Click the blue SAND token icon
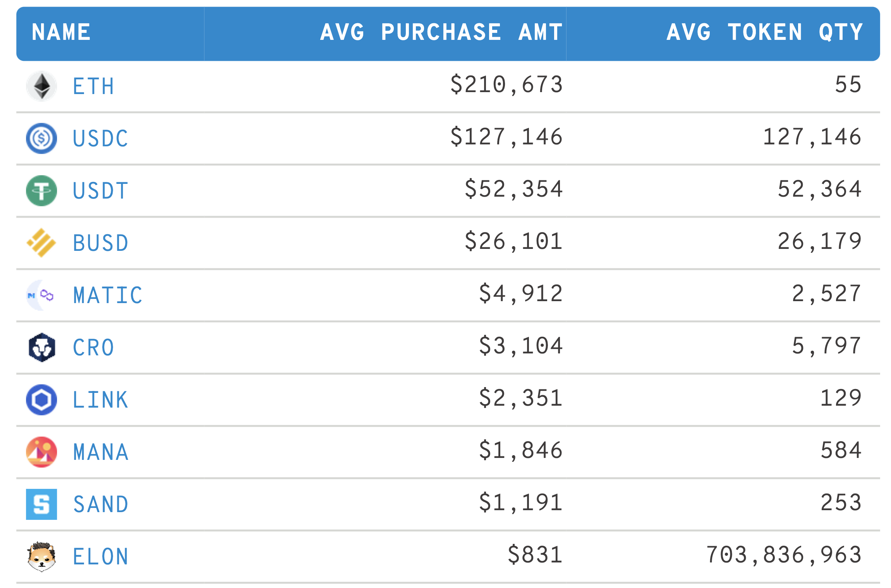The image size is (891, 588). [x=41, y=504]
